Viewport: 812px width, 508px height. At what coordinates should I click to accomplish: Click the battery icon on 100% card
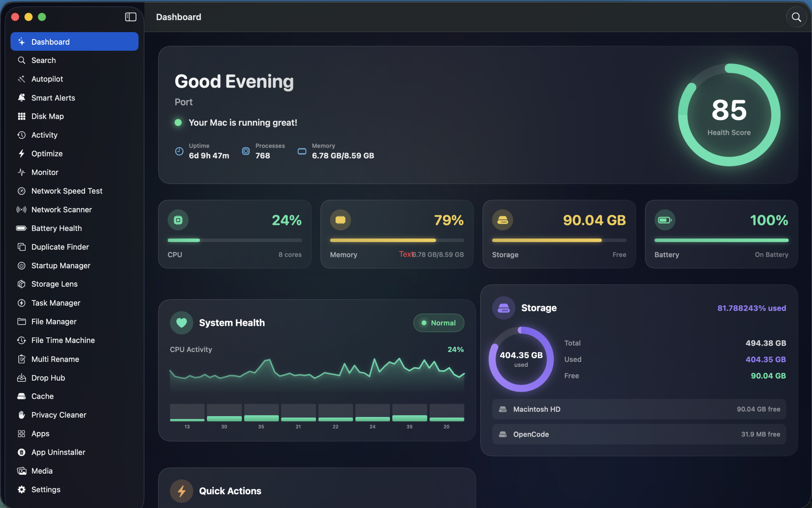click(x=665, y=220)
